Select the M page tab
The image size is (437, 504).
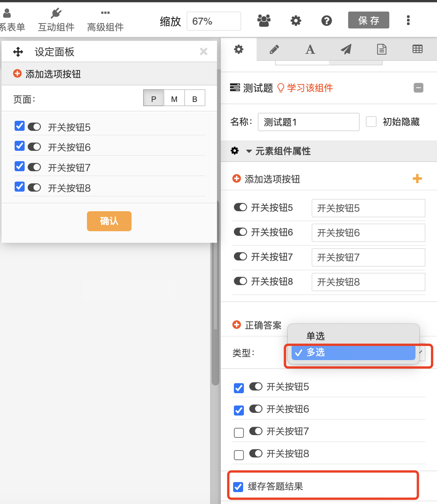coord(174,98)
